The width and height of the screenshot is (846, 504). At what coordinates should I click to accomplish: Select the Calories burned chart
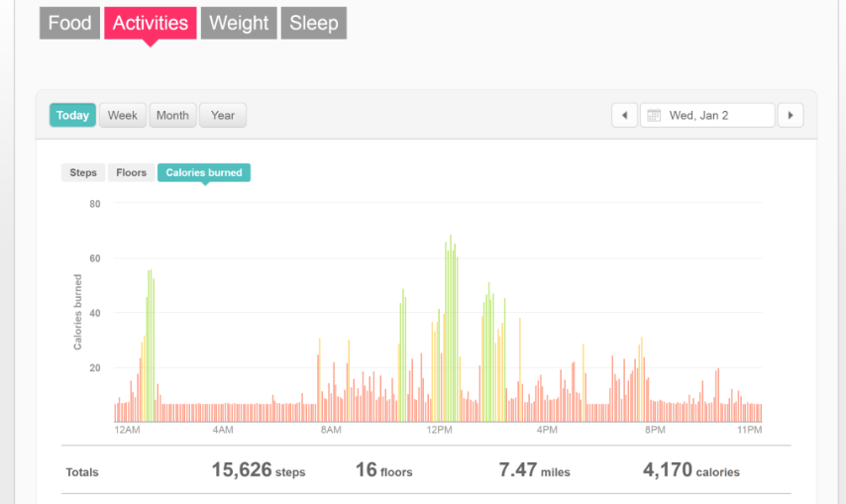click(x=204, y=172)
